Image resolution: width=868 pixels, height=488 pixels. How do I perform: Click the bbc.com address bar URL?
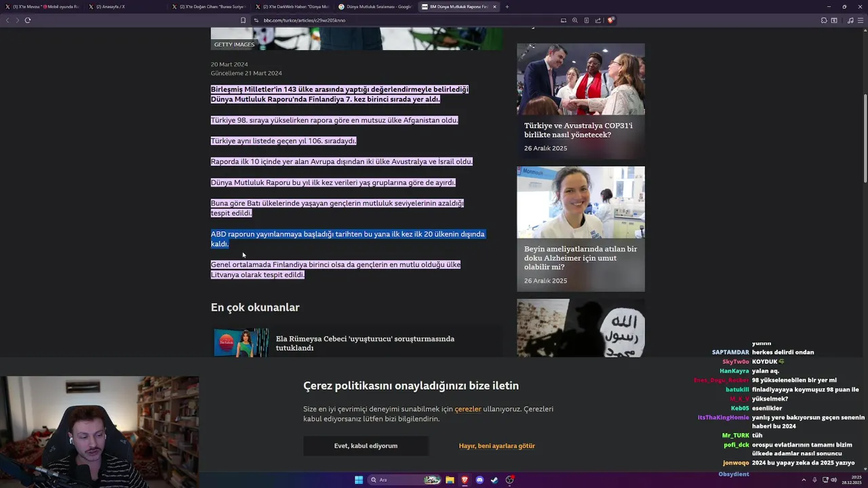pyautogui.click(x=304, y=20)
